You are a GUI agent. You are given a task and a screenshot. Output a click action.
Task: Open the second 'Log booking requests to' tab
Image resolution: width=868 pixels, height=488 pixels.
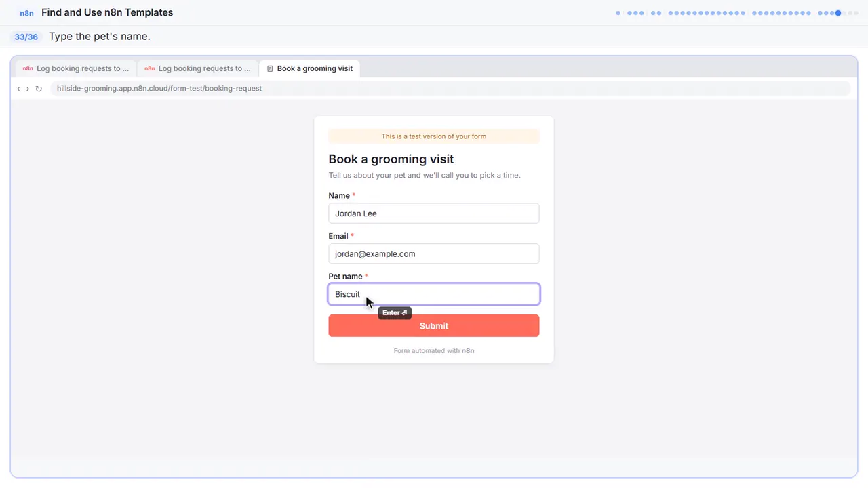click(197, 68)
